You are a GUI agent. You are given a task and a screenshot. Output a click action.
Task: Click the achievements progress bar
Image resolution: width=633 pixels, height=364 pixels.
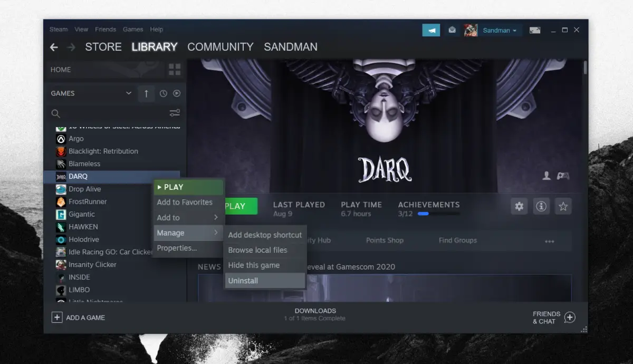(x=438, y=214)
